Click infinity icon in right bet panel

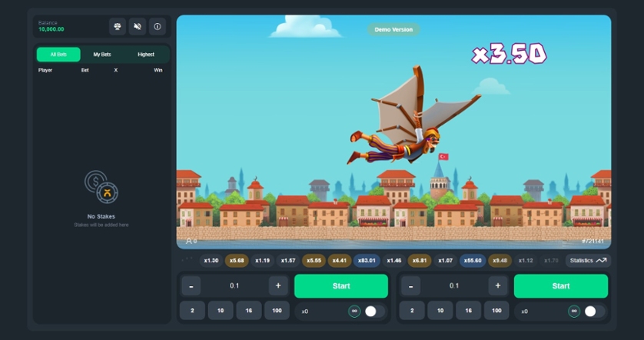(x=574, y=312)
